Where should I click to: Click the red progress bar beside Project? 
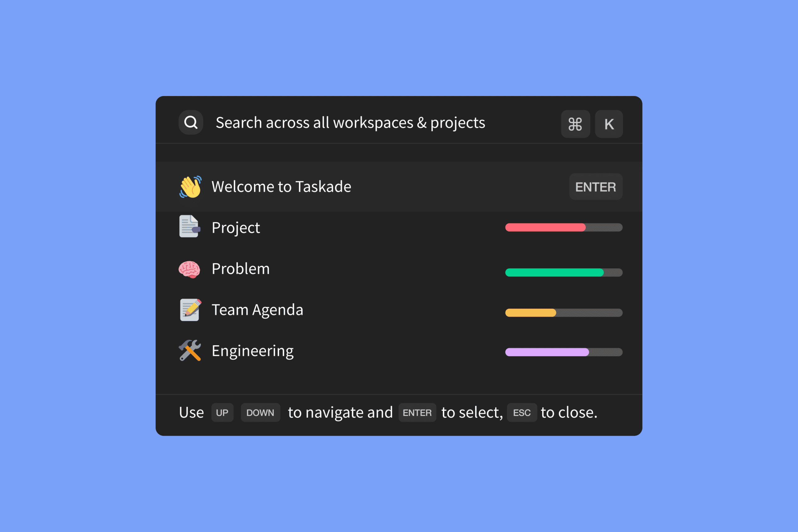[546, 227]
